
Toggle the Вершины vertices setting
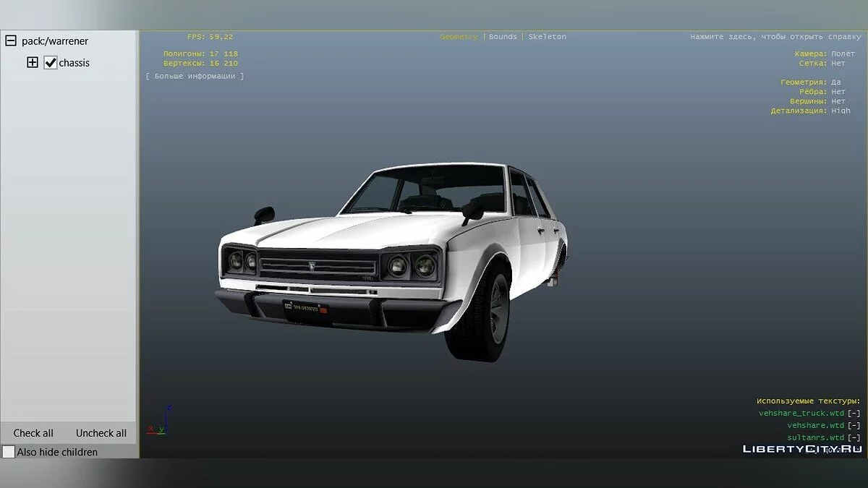(x=838, y=101)
